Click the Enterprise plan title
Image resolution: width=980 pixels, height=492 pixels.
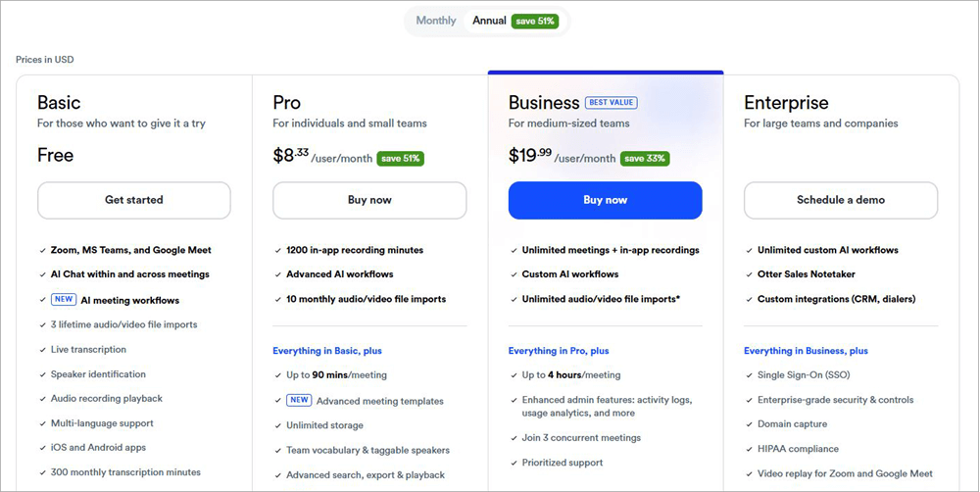pos(786,103)
